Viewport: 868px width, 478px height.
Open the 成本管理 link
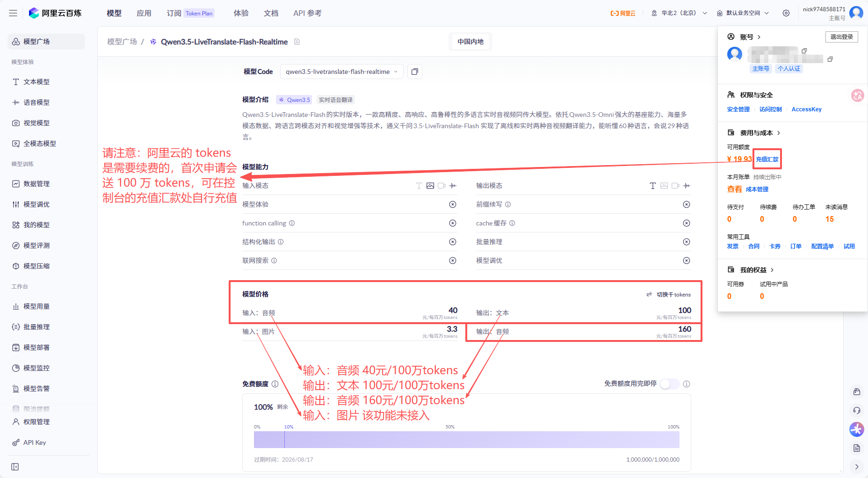(x=757, y=189)
